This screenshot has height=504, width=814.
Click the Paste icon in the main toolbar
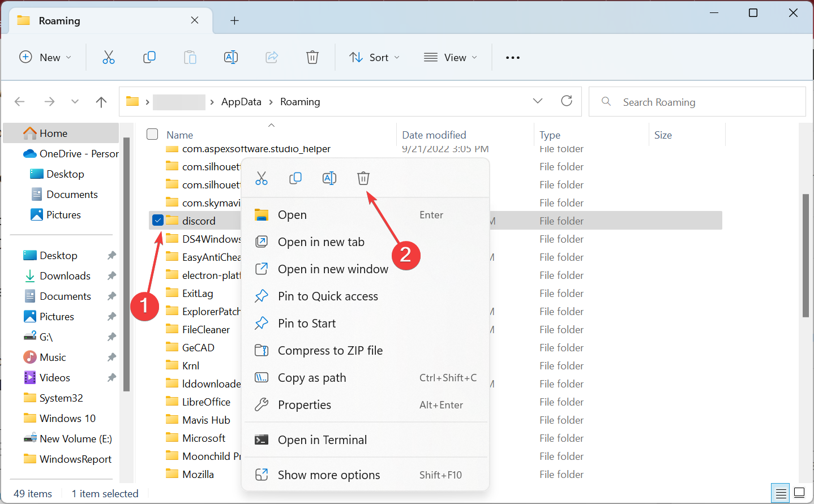(190, 57)
